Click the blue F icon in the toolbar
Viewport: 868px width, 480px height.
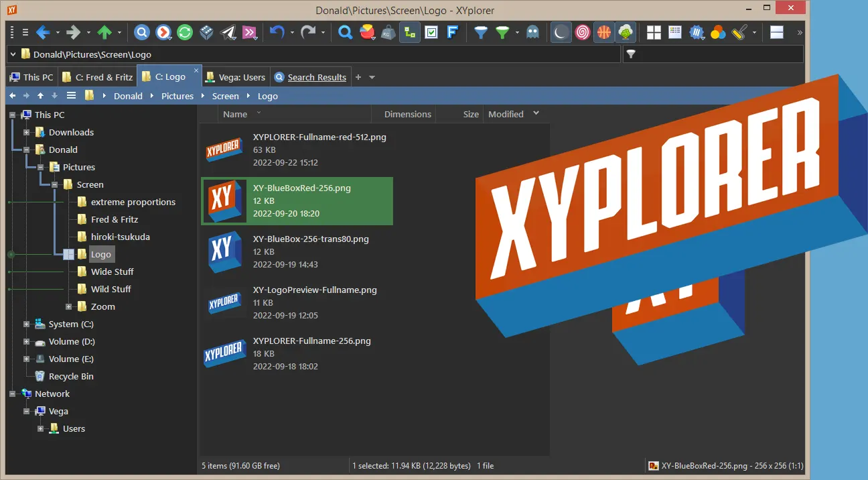[453, 32]
